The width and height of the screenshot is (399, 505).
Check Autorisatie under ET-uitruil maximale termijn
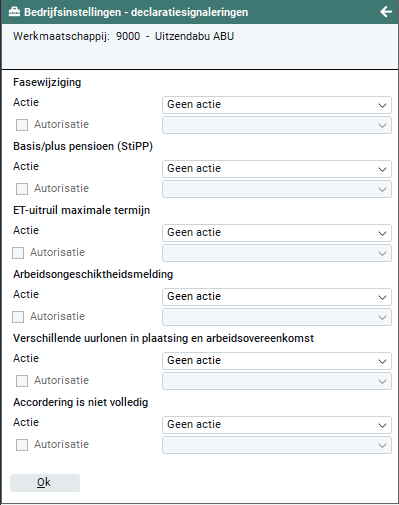(18, 253)
